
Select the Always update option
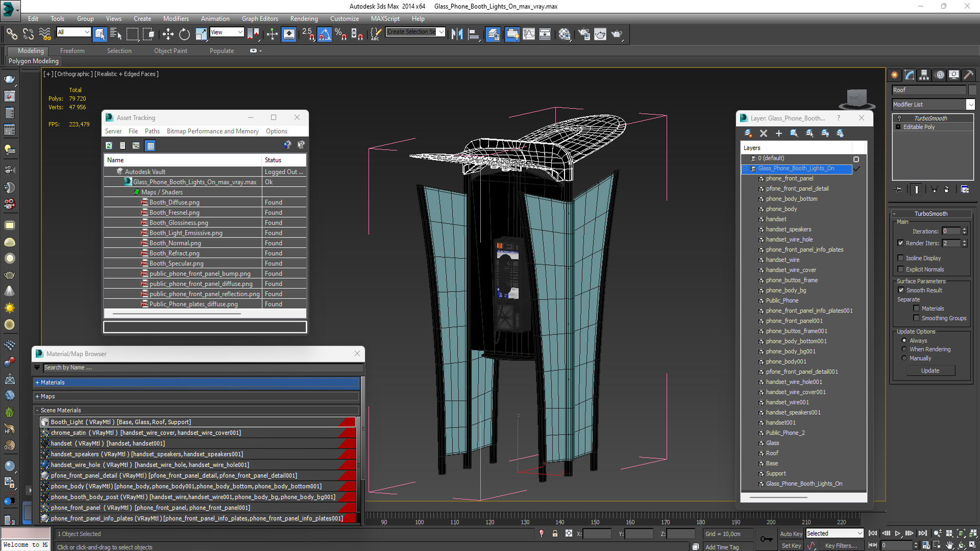[904, 340]
